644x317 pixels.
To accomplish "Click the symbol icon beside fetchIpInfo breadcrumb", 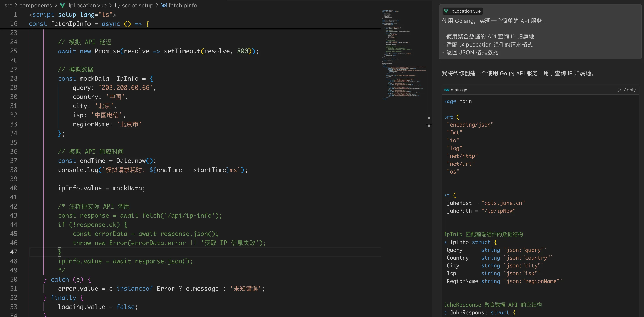I will 164,5.
